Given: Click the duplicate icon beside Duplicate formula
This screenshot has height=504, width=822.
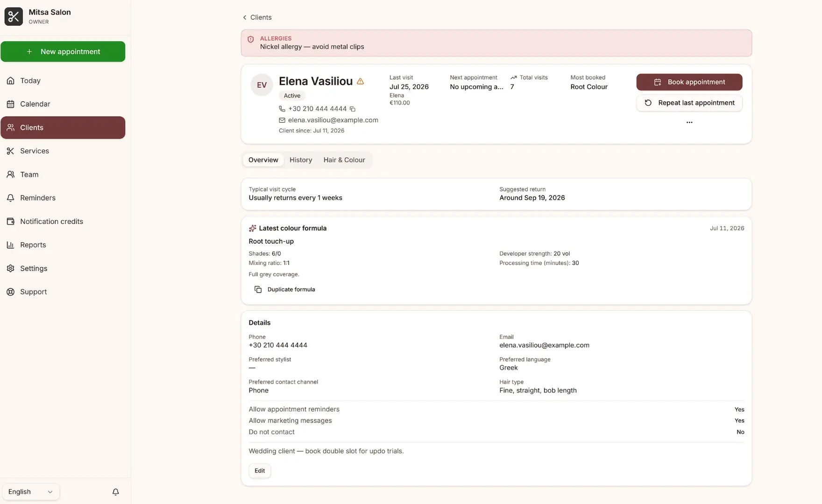Looking at the screenshot, I should [258, 289].
